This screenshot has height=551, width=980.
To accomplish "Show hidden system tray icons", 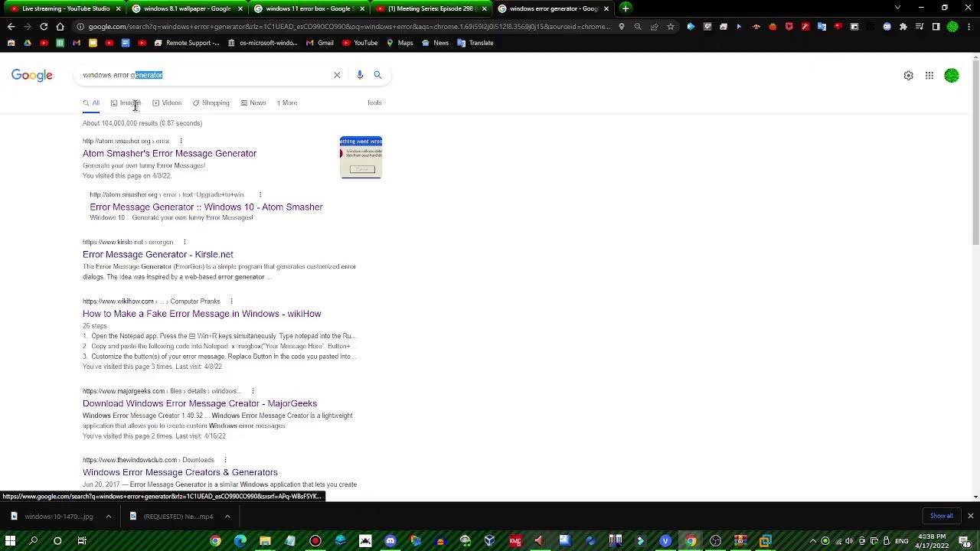I will point(813,541).
